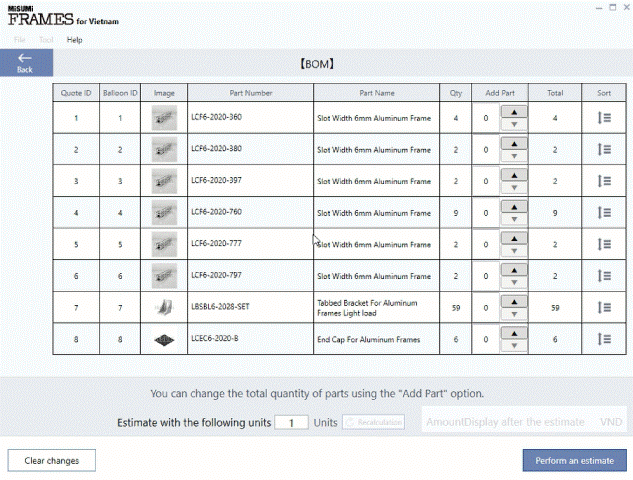
Task: Click Add Part field for LCF6-2020-797
Action: click(x=486, y=276)
